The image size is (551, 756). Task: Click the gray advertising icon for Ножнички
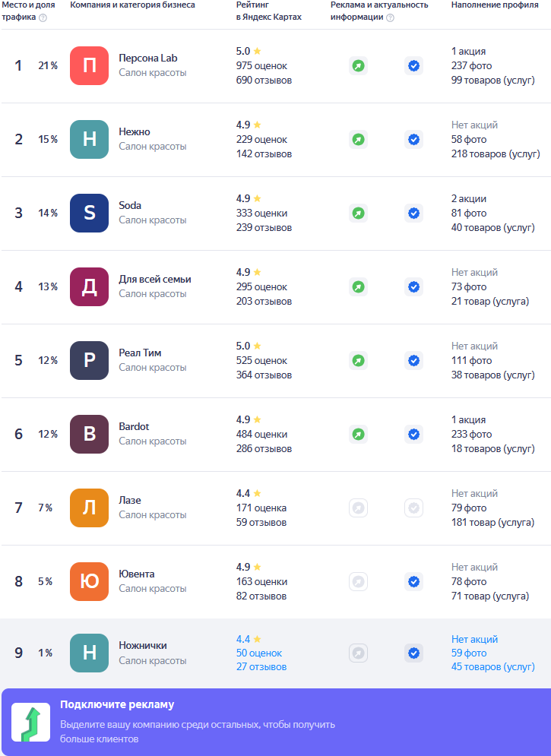358,653
